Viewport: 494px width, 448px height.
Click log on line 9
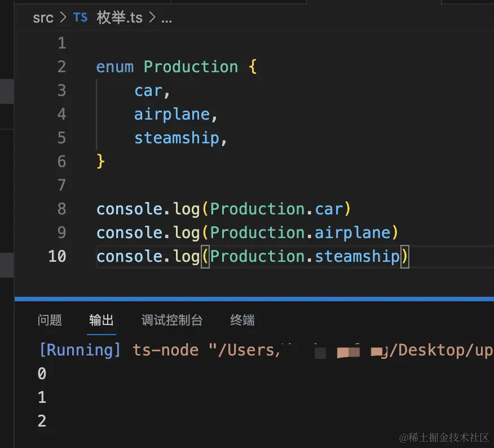(187, 233)
